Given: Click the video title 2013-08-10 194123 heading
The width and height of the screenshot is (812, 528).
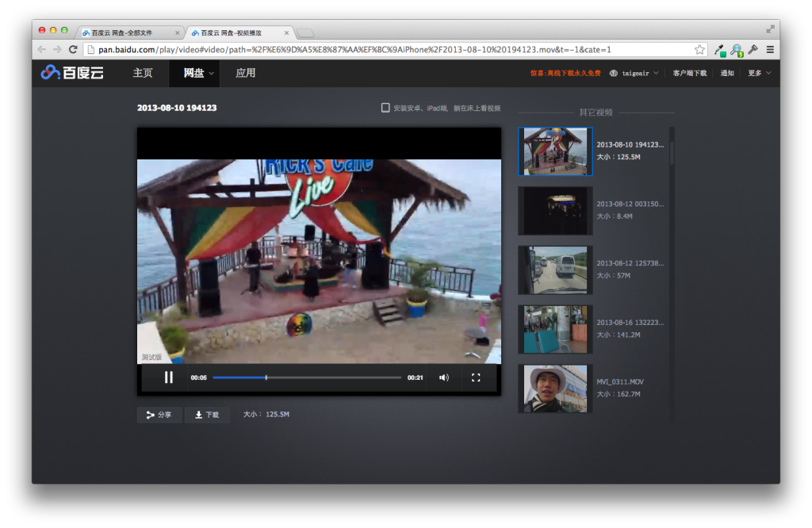Looking at the screenshot, I should [177, 108].
